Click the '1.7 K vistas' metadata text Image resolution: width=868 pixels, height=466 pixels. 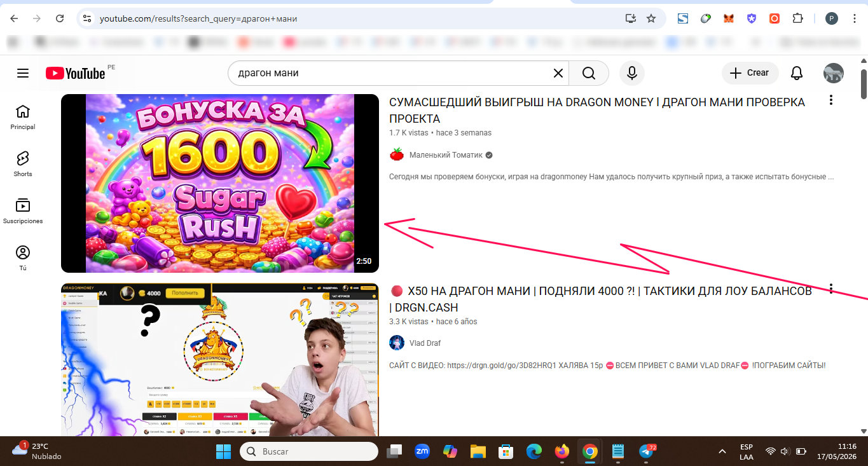408,133
